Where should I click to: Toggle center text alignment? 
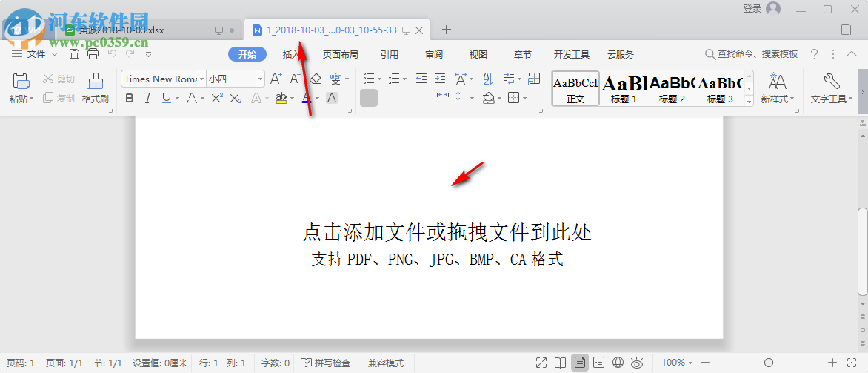387,98
